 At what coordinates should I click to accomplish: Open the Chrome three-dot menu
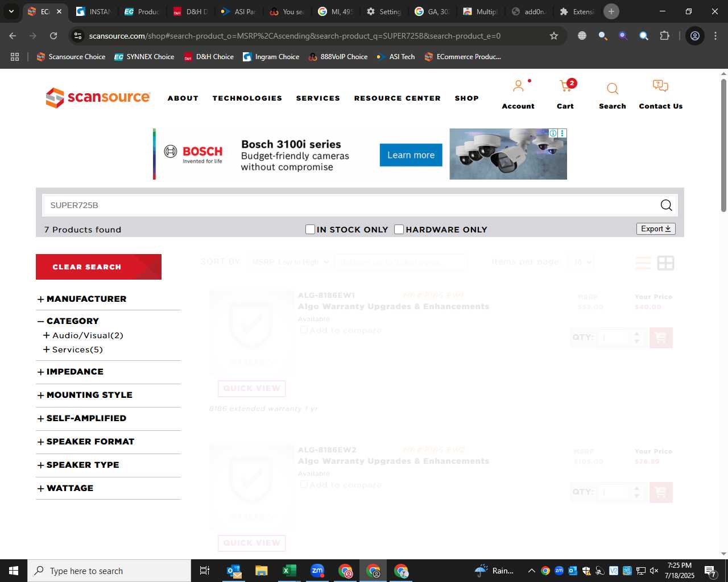(715, 36)
